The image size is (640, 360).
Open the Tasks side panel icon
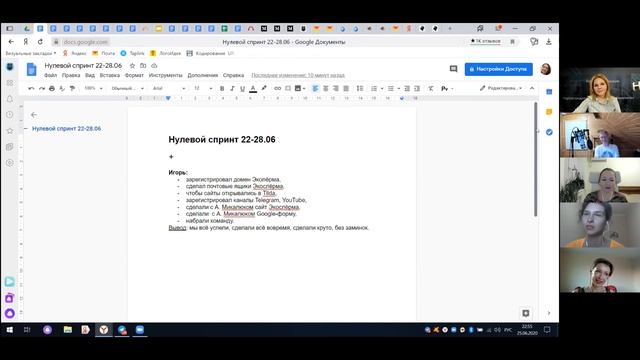point(549,132)
